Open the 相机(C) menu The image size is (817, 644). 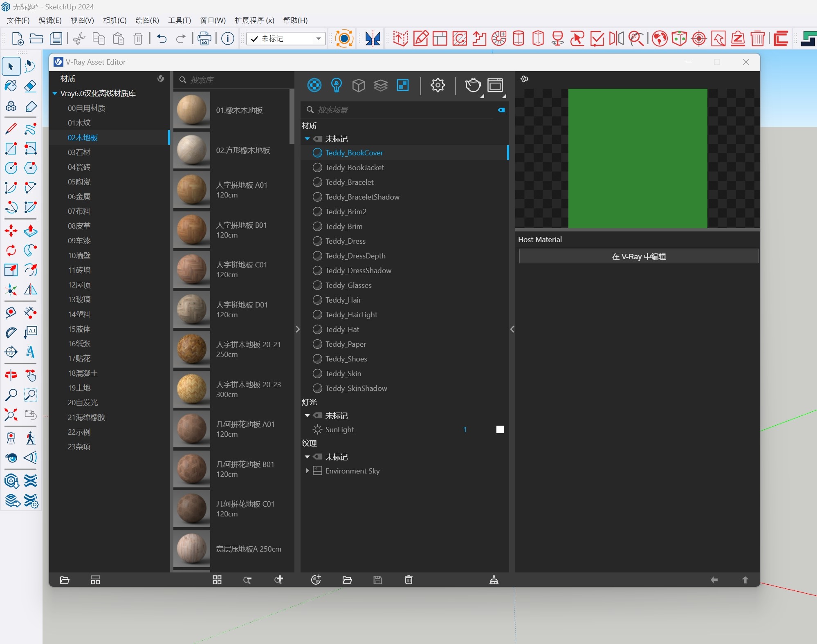pos(115,20)
